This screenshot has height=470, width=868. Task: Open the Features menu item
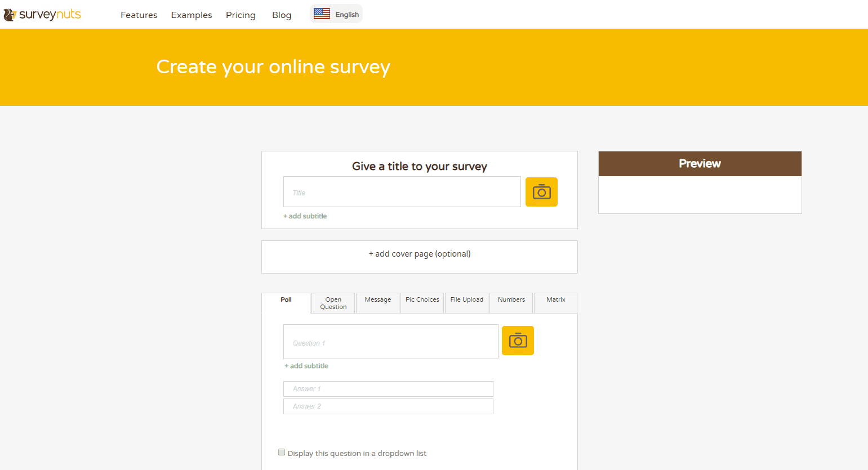(x=139, y=15)
